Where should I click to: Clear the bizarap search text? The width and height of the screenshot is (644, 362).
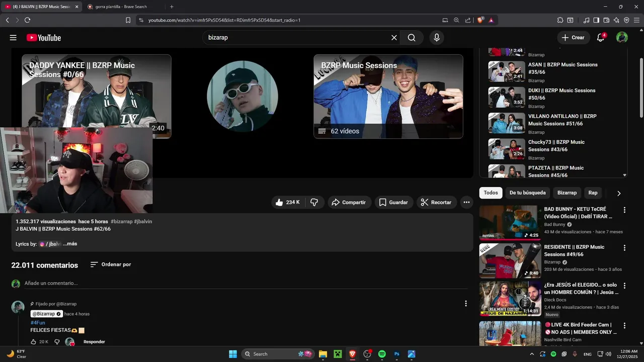pyautogui.click(x=394, y=38)
